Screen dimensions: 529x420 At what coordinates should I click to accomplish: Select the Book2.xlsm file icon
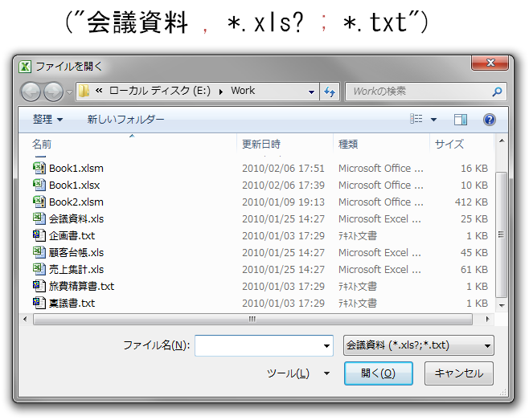click(39, 202)
